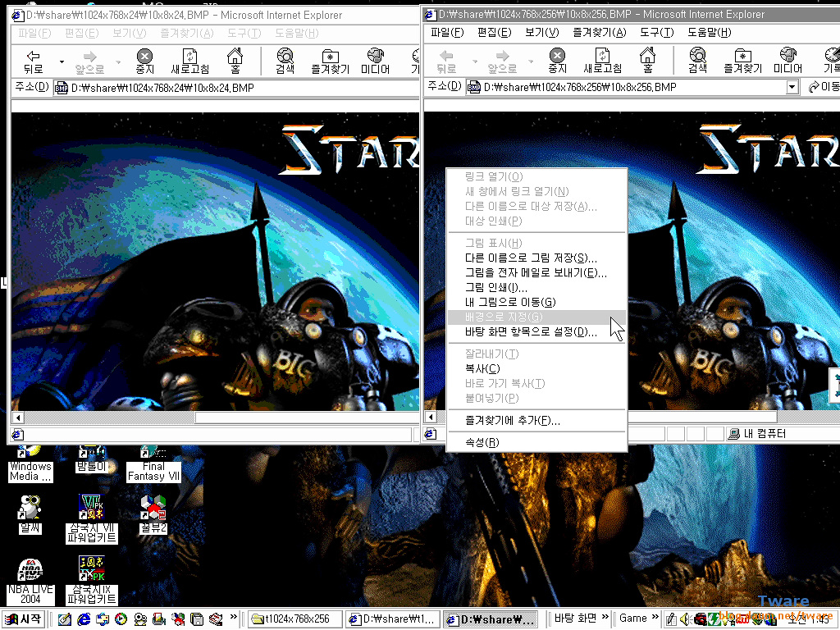
Task: Click left scroll arrow in left IE window
Action: (18, 418)
